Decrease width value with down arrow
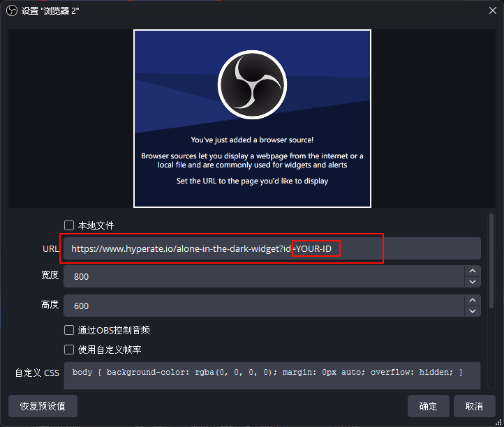Image resolution: width=504 pixels, height=427 pixels. pos(473,282)
